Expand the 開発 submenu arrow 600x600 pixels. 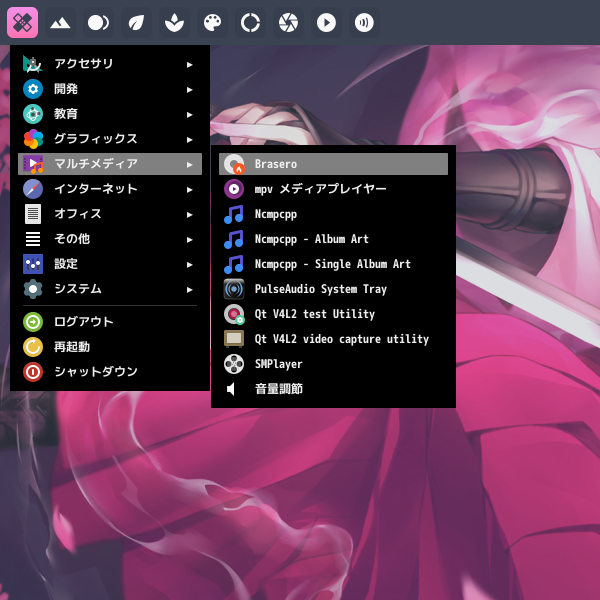(x=189, y=90)
